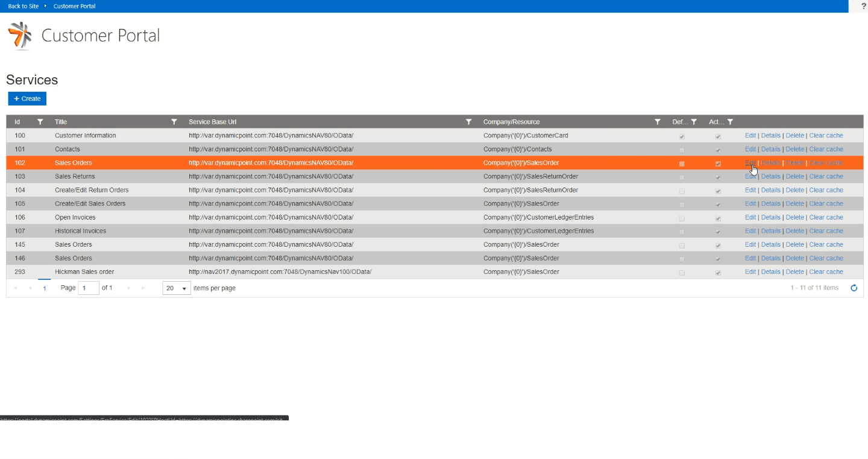Screen dimensions: 868x459
Task: Select the Company('{0}')/Contacts cell
Action: [x=518, y=149]
